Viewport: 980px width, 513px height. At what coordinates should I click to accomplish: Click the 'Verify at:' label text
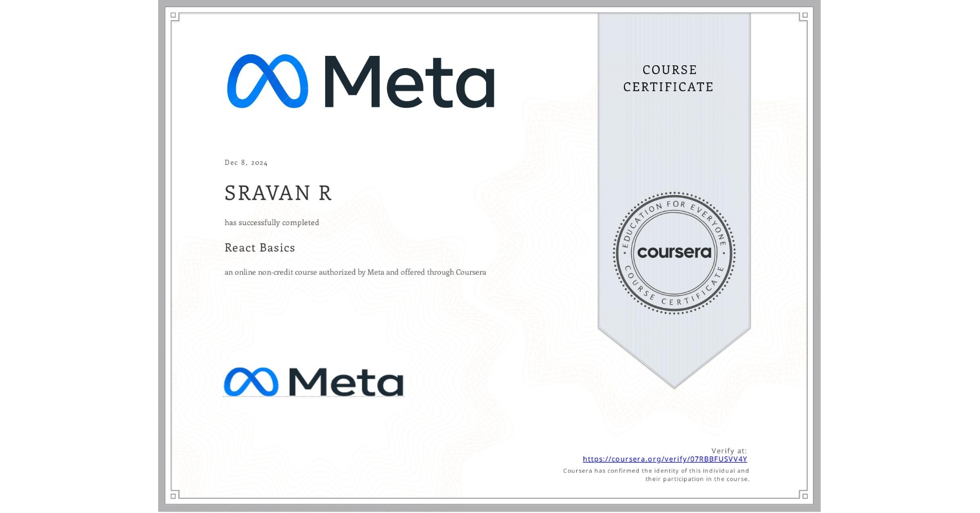pyautogui.click(x=728, y=450)
